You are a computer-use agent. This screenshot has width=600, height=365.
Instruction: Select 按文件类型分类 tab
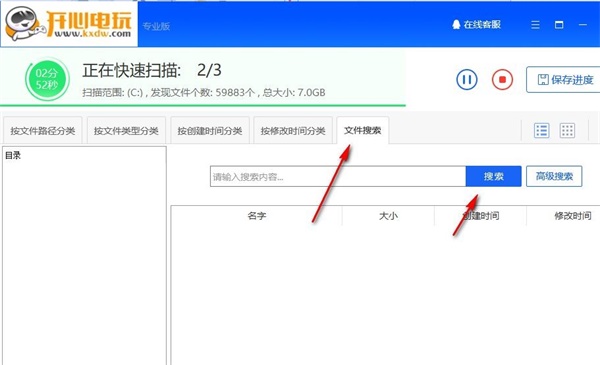(x=126, y=131)
